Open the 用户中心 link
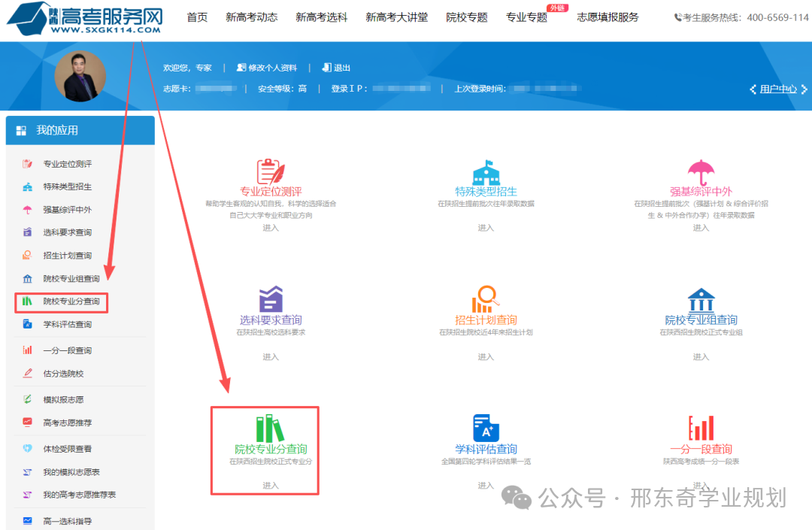The height and width of the screenshot is (530, 812). point(777,89)
